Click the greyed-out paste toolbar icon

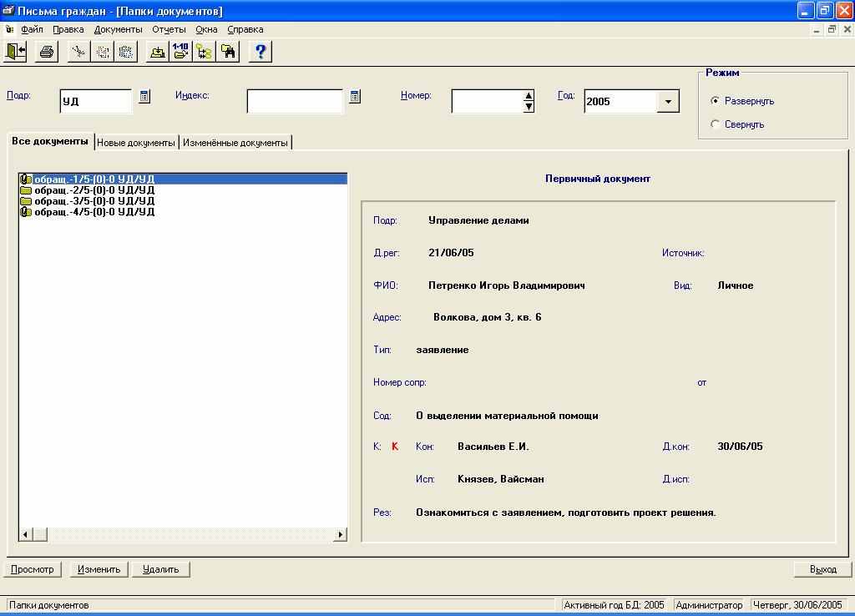126,52
